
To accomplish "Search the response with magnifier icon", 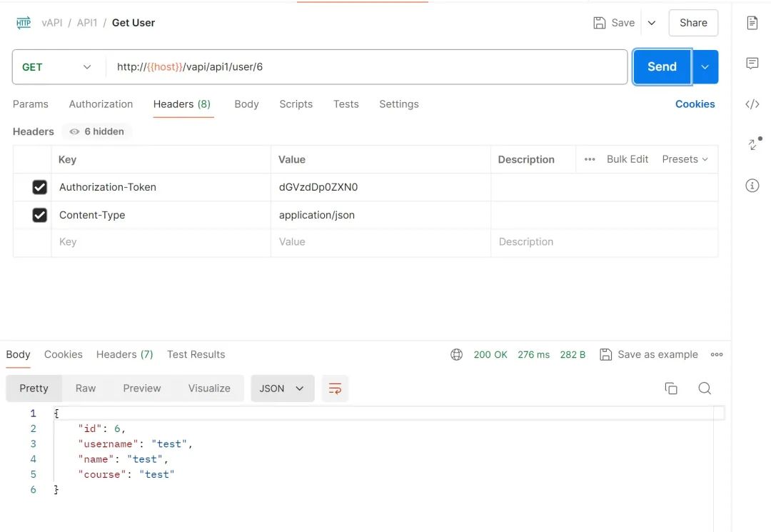I will tap(705, 388).
